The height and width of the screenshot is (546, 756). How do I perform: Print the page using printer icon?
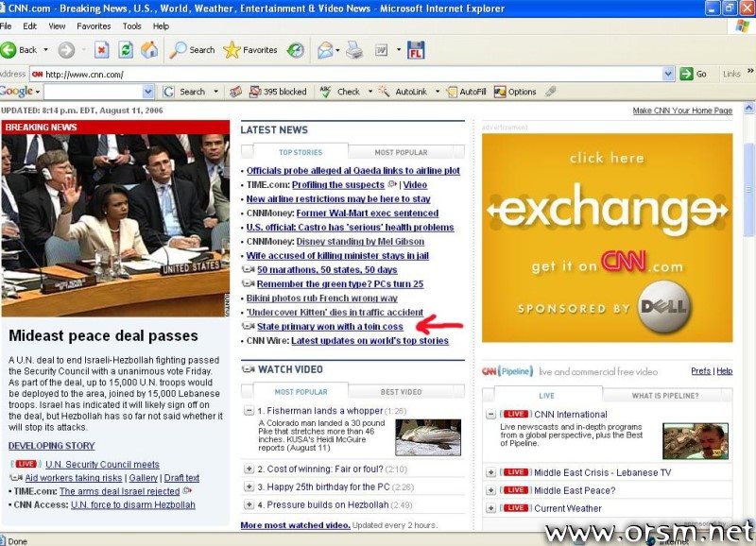(354, 50)
